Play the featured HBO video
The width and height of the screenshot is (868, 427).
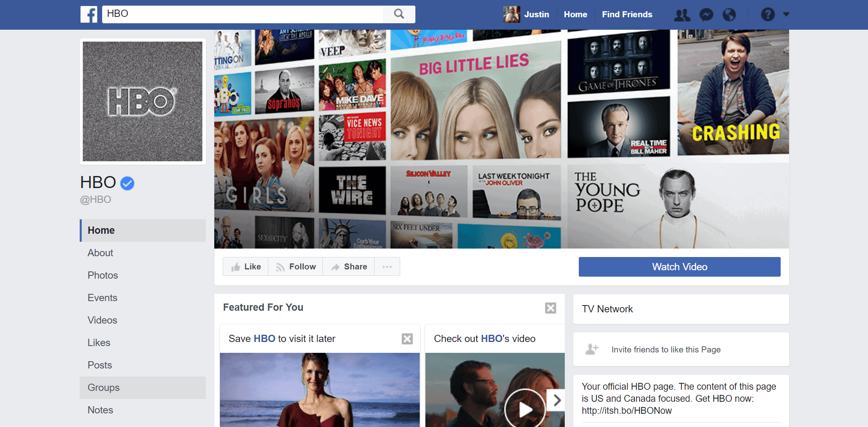(x=525, y=409)
